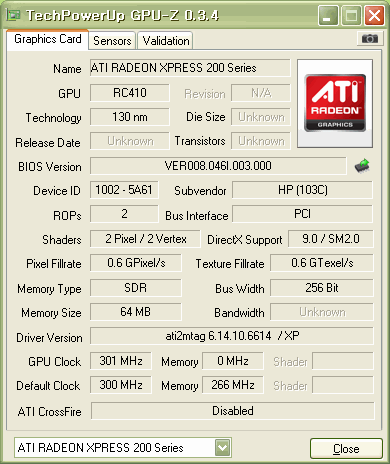This screenshot has width=390, height=464.
Task: Click the Memory Type value SDR
Action: click(136, 288)
